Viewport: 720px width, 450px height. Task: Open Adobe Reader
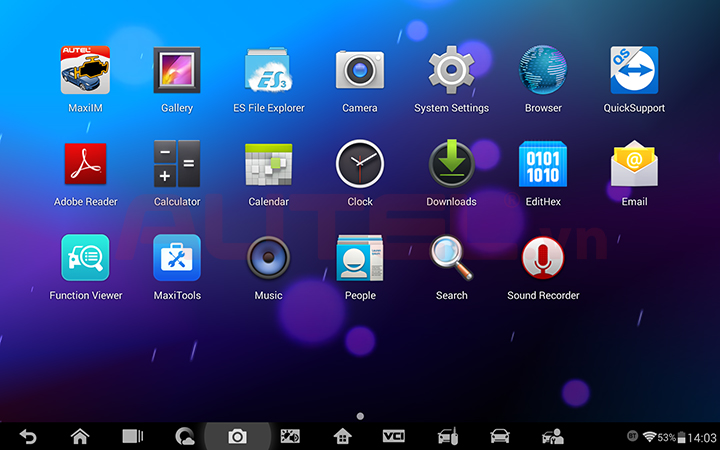[x=85, y=163]
